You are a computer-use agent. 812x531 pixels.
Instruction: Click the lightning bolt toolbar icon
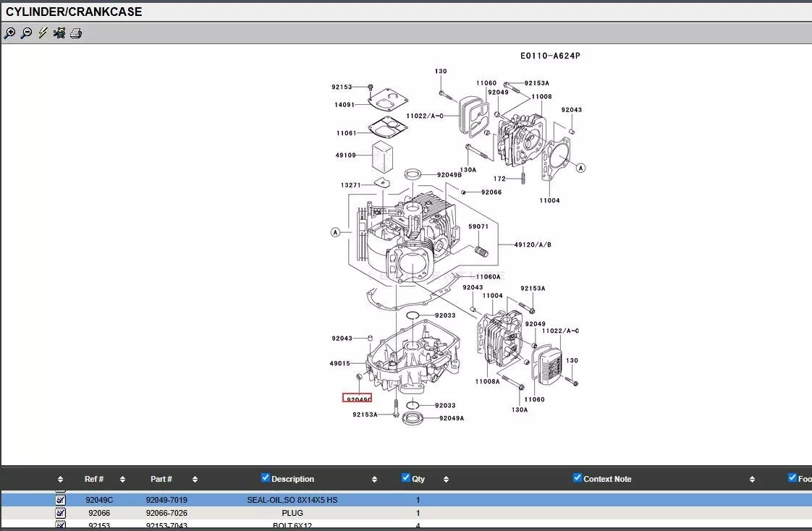click(43, 33)
